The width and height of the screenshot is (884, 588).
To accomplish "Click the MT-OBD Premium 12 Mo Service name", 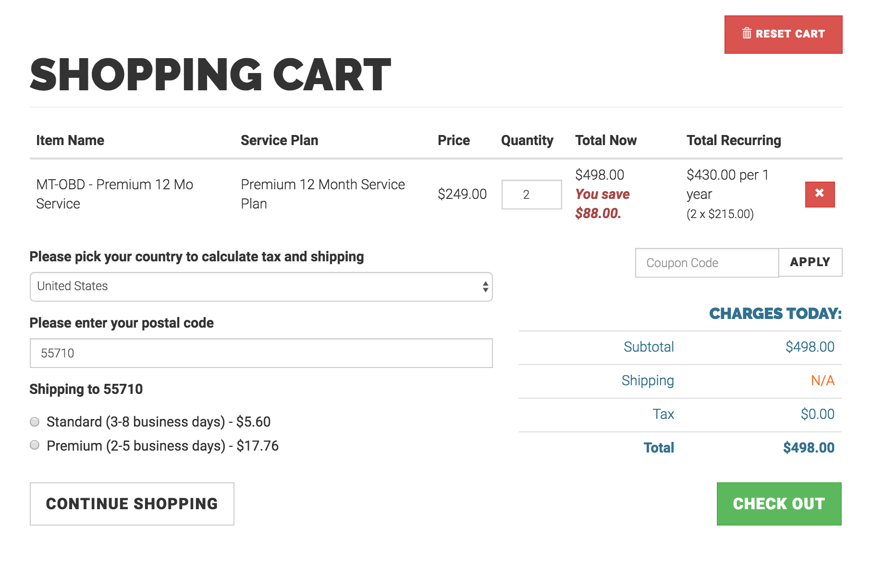I will click(114, 194).
